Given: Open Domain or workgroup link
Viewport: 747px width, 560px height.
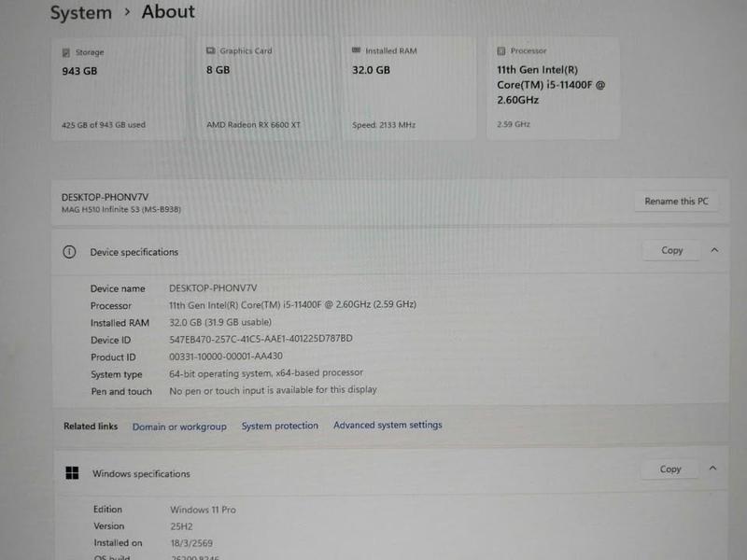Looking at the screenshot, I should [x=179, y=427].
